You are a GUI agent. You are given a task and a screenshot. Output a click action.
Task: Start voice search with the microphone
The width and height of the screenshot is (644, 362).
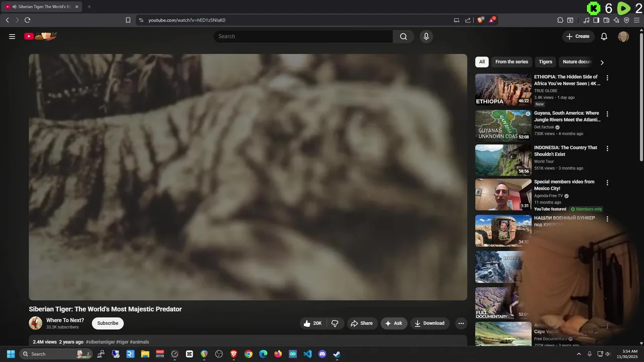point(426,36)
